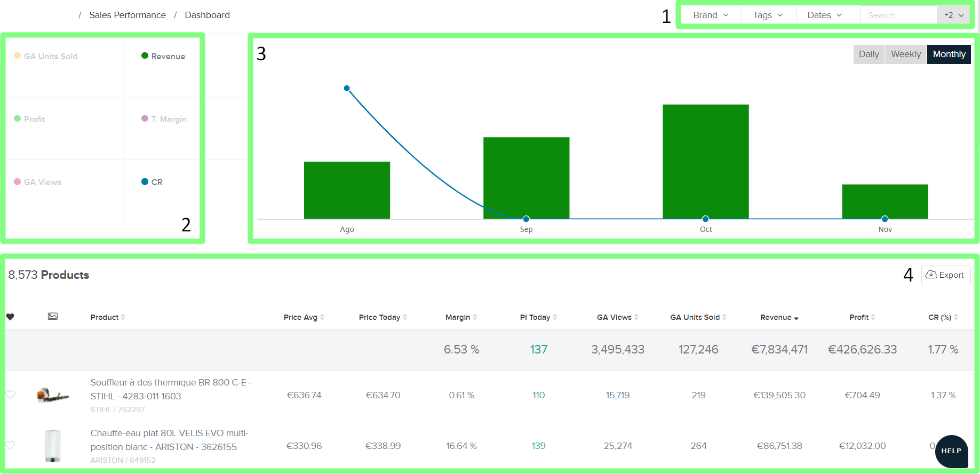The height and width of the screenshot is (474, 980).
Task: Click the Search input field
Action: (x=898, y=15)
